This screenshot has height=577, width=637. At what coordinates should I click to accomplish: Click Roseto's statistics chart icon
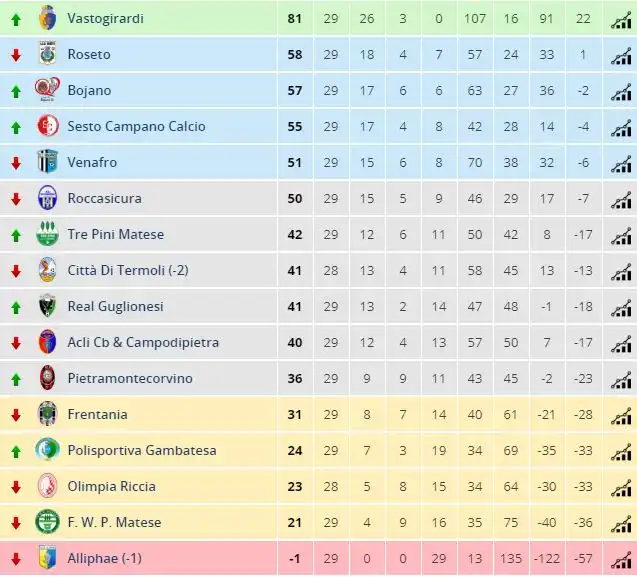point(621,56)
